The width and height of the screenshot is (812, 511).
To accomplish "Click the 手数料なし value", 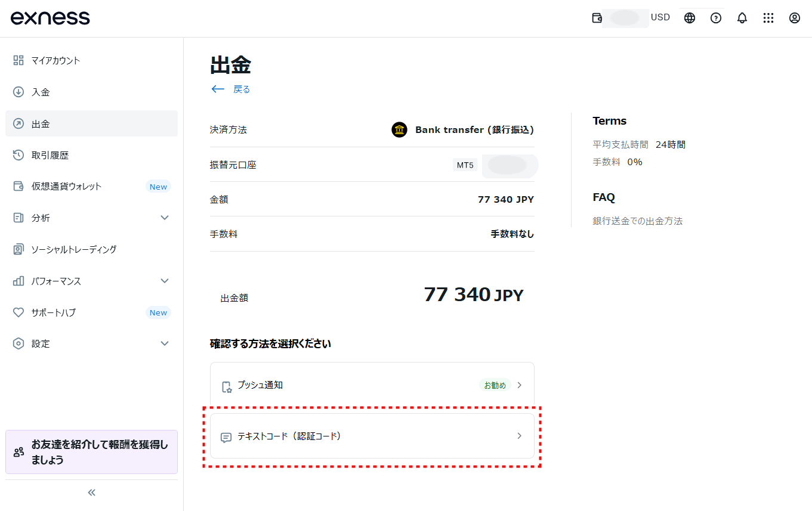I will [x=512, y=234].
